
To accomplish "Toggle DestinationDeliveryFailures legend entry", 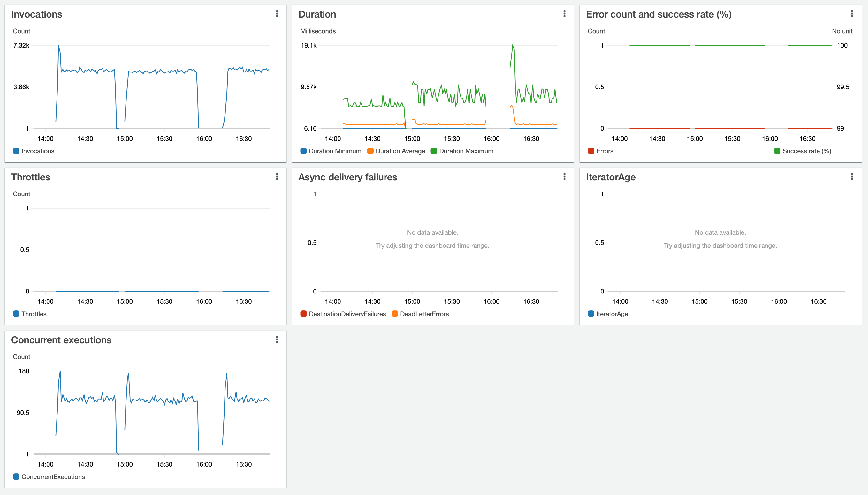I will coord(347,314).
